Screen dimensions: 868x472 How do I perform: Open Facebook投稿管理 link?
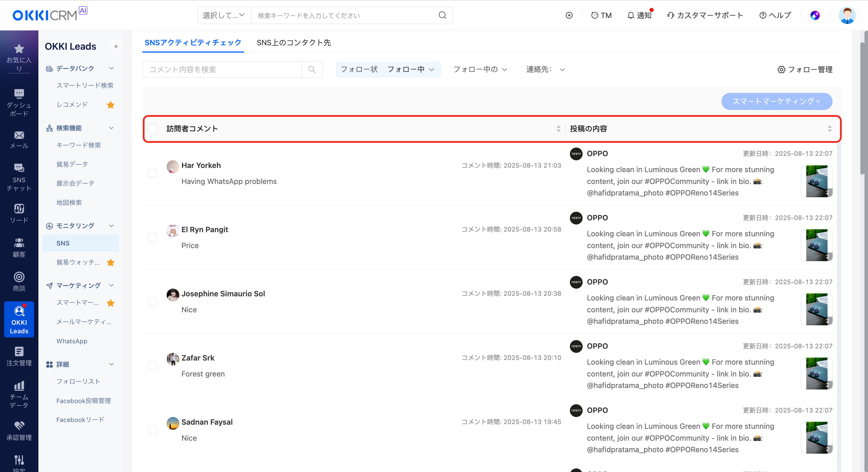pos(84,401)
